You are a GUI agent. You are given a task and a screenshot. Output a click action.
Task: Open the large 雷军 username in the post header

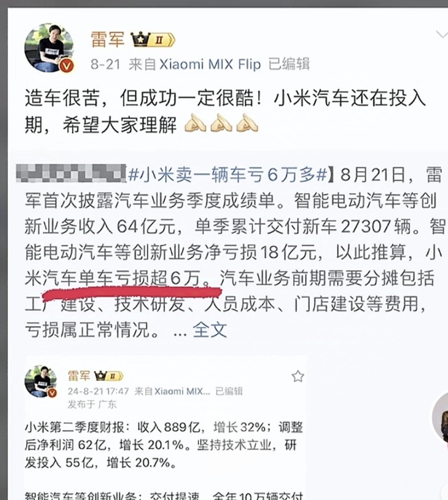(107, 39)
